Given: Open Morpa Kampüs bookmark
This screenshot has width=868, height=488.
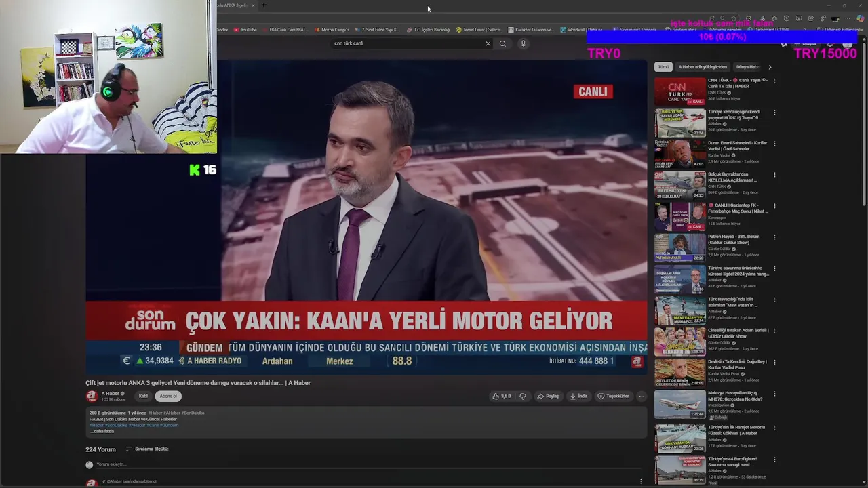Looking at the screenshot, I should (332, 30).
